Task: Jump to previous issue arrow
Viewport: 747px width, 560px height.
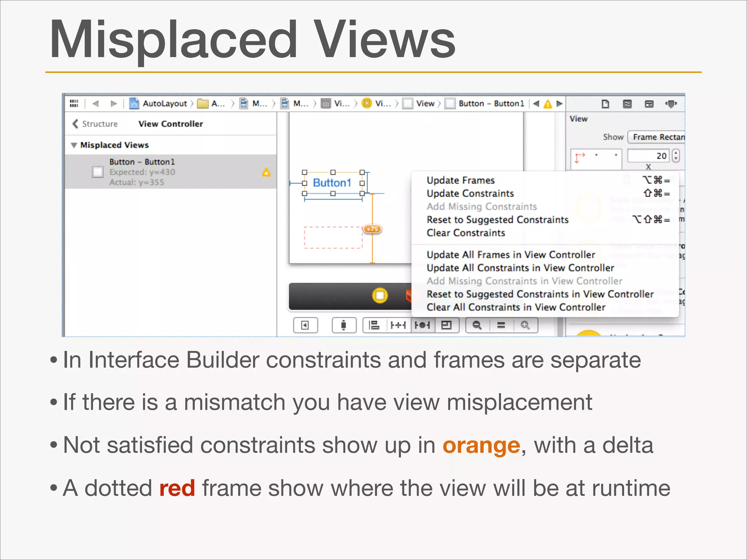Action: click(536, 104)
